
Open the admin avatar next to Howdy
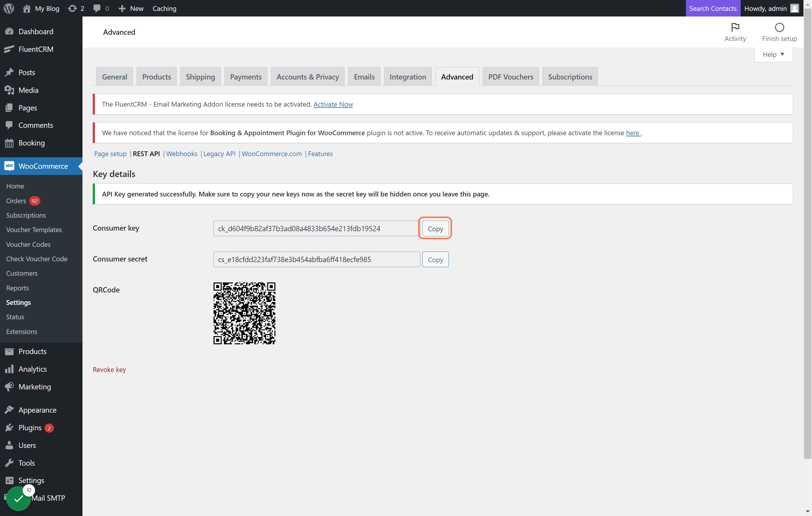pyautogui.click(x=795, y=9)
